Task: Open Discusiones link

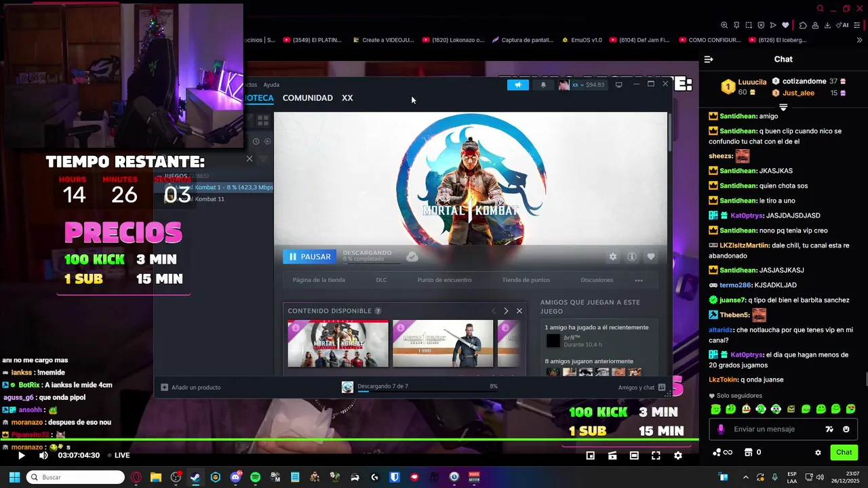Action: click(x=597, y=280)
